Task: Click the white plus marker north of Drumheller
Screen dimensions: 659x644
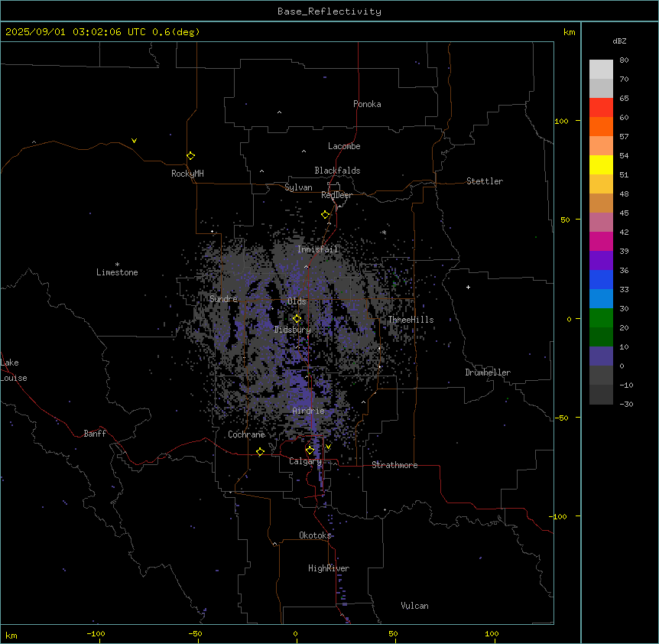Action: 468,287
